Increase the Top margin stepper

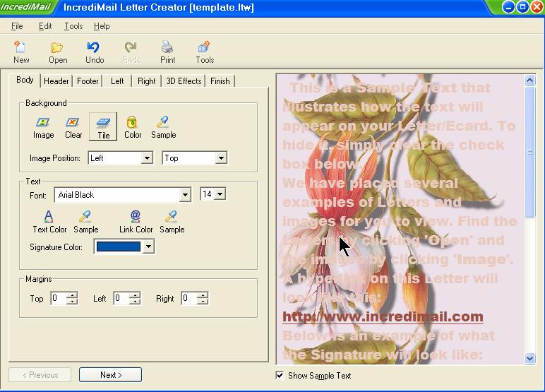(72, 295)
